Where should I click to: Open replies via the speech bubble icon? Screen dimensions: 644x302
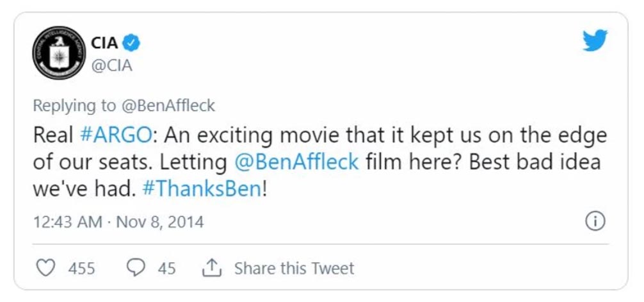tap(135, 268)
